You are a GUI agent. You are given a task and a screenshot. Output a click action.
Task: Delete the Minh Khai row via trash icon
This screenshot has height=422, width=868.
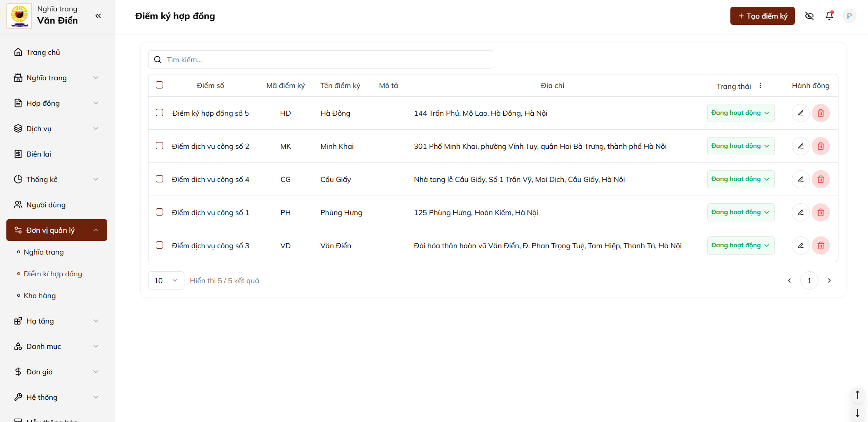820,146
